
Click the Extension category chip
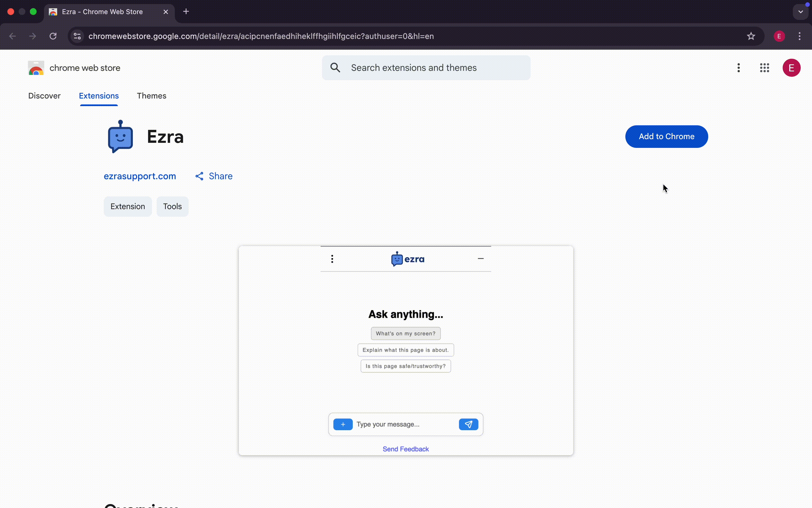[x=128, y=207]
